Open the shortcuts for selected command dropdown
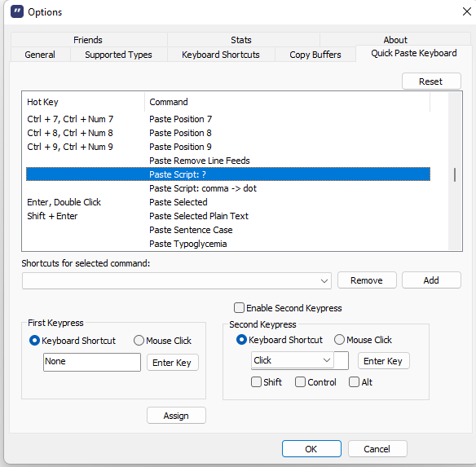476x467 pixels. 177,280
